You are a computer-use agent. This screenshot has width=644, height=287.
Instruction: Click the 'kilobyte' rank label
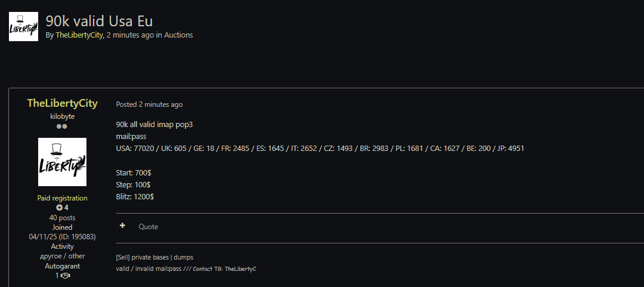(62, 116)
